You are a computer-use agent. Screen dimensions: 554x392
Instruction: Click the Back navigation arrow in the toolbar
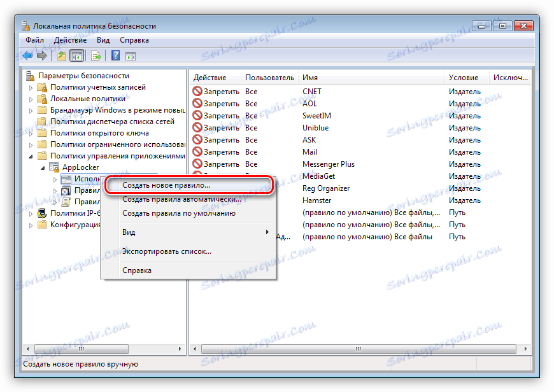click(x=26, y=55)
